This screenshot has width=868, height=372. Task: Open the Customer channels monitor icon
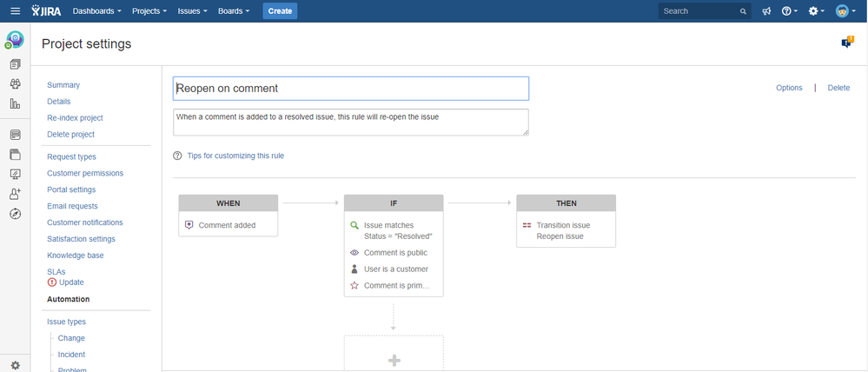(x=16, y=175)
